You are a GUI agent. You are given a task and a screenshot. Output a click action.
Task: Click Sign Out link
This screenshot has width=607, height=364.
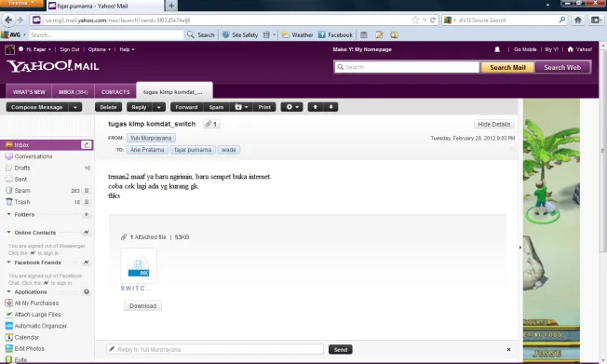(x=70, y=49)
